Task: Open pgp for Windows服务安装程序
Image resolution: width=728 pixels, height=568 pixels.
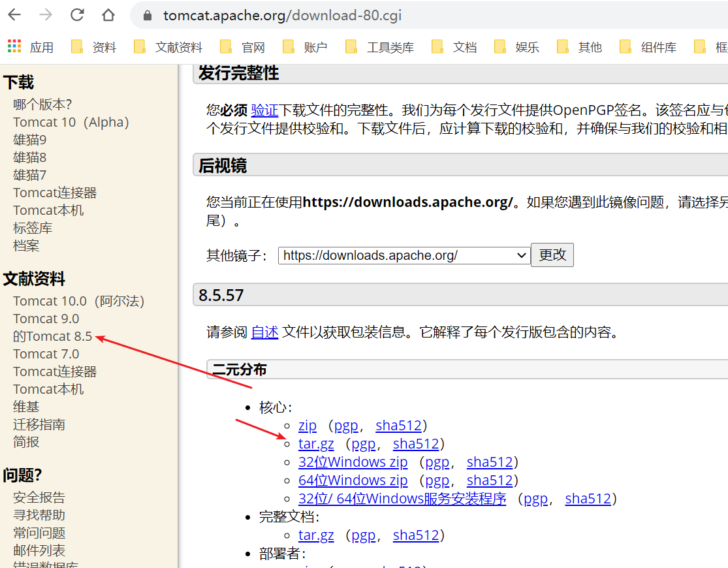Action: click(535, 499)
